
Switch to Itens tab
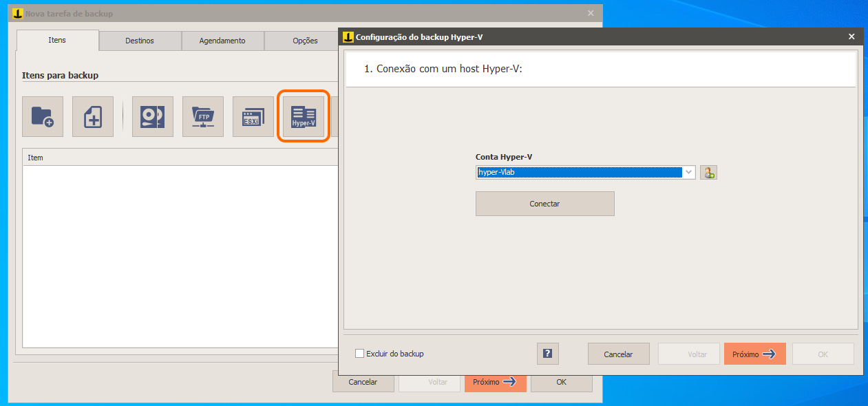click(x=58, y=40)
